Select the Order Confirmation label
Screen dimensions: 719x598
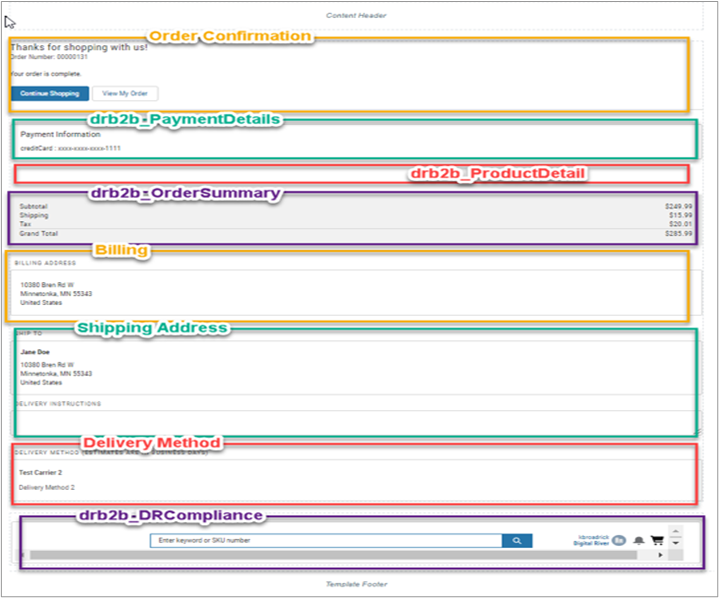coord(230,36)
